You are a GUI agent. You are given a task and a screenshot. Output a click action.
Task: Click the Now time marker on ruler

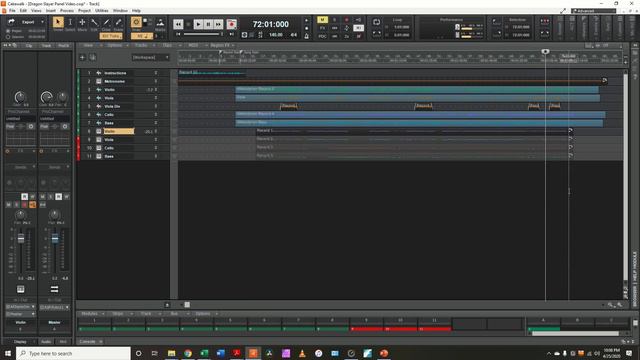coord(545,51)
